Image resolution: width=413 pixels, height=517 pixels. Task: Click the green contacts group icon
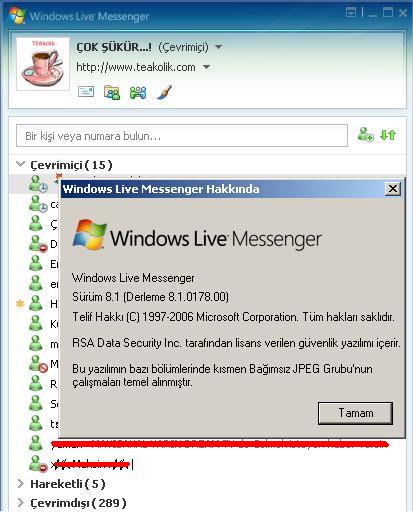[x=138, y=93]
